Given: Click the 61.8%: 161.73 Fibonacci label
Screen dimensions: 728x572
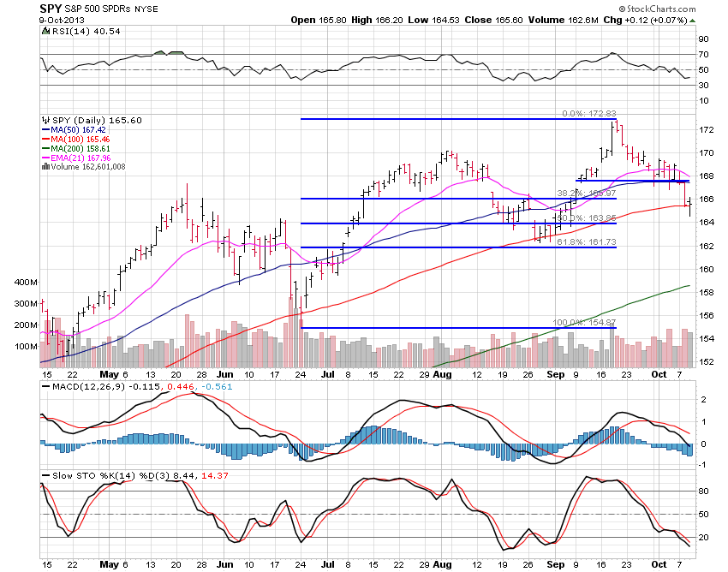Looking at the screenshot, I should coord(587,241).
